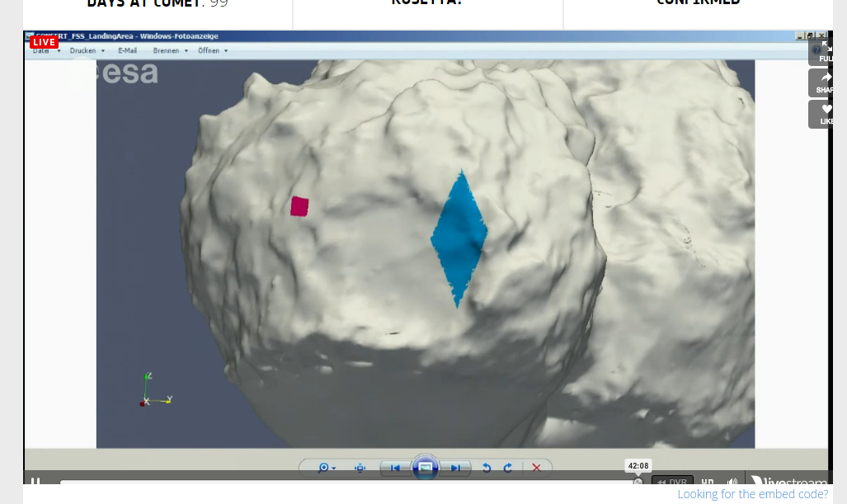Like the stream with the heart button
Image resolution: width=847 pixels, height=504 pixels.
click(x=822, y=114)
